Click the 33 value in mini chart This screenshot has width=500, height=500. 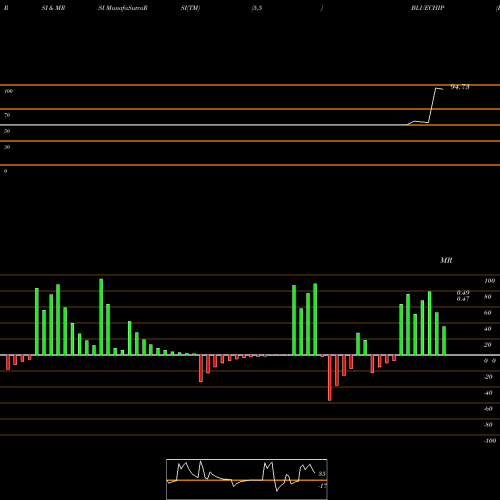tap(322, 474)
